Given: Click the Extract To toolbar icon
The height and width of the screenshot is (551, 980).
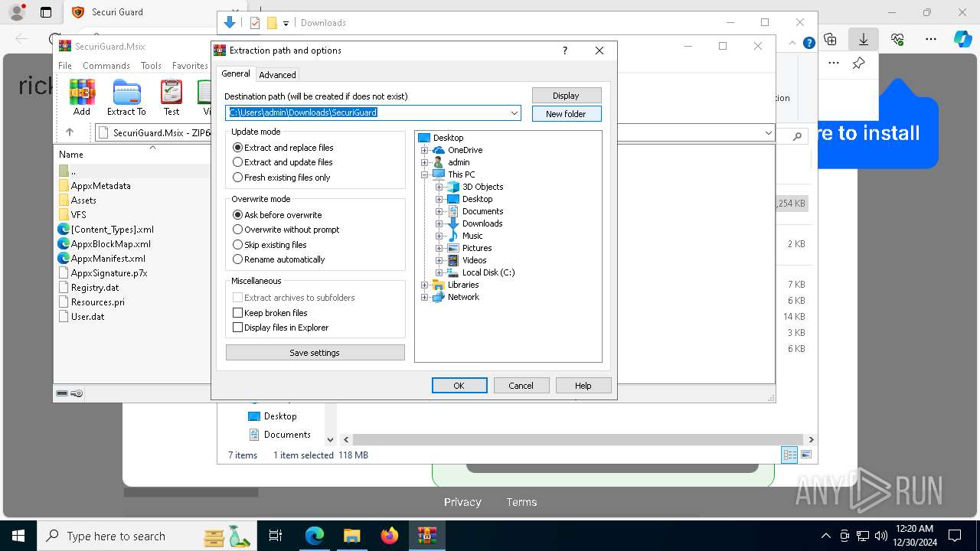Looking at the screenshot, I should [126, 97].
